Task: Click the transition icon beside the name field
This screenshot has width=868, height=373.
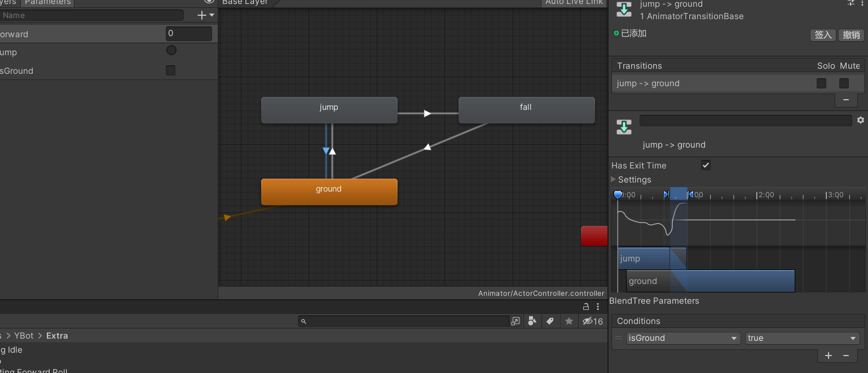Action: point(624,127)
